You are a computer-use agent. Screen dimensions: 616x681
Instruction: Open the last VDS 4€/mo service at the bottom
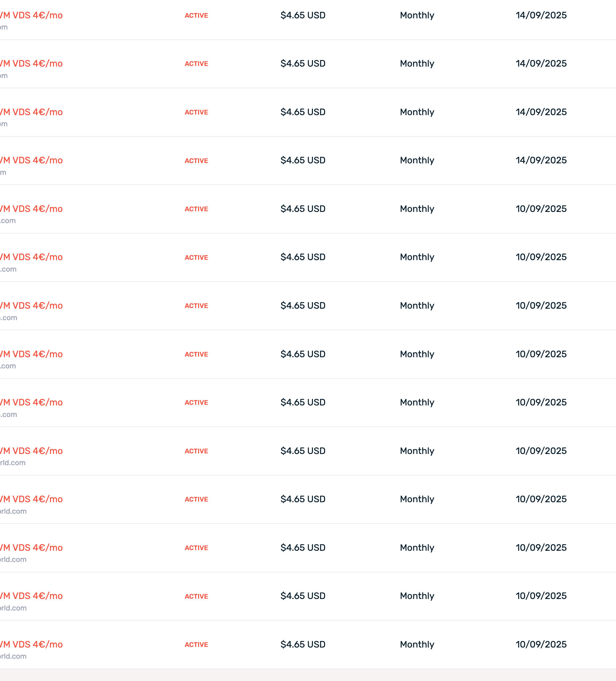31,645
